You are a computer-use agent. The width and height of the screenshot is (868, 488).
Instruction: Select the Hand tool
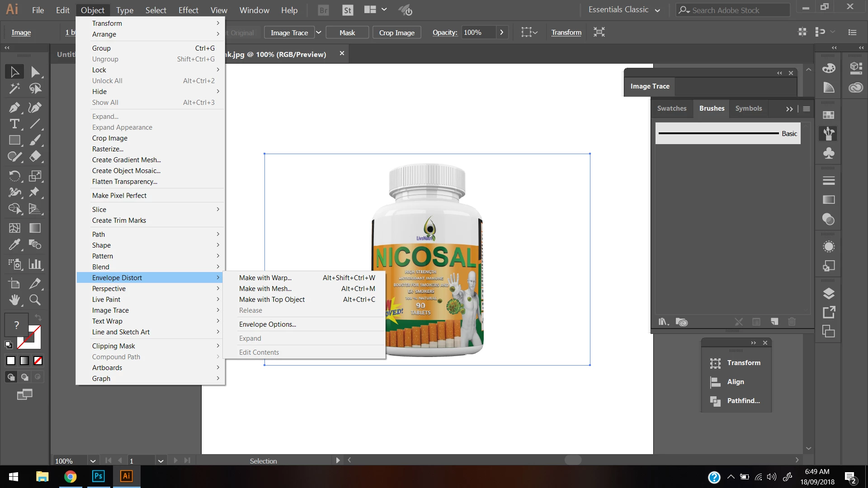14,300
